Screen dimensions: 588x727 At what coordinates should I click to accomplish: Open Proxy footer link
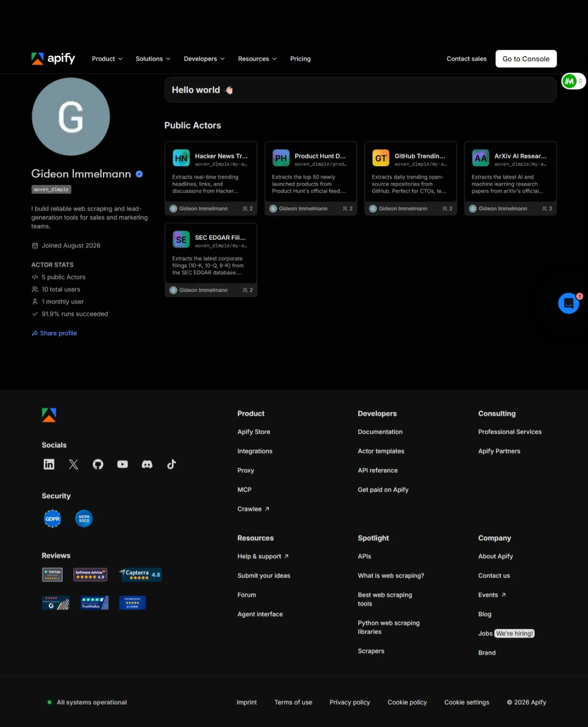pos(246,470)
